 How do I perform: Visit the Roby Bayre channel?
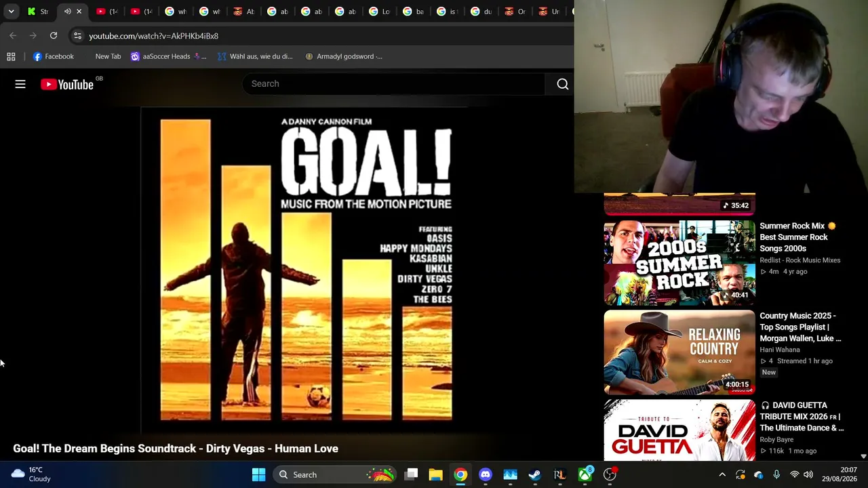(x=776, y=440)
